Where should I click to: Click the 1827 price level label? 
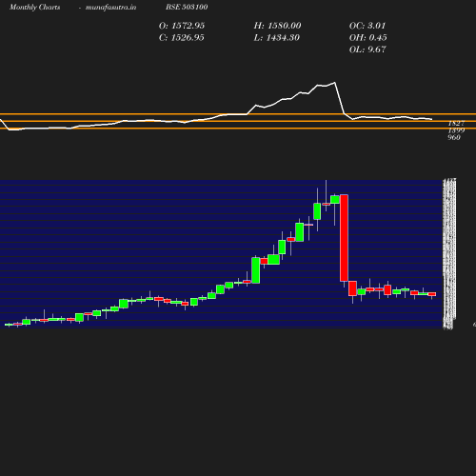click(x=456, y=124)
